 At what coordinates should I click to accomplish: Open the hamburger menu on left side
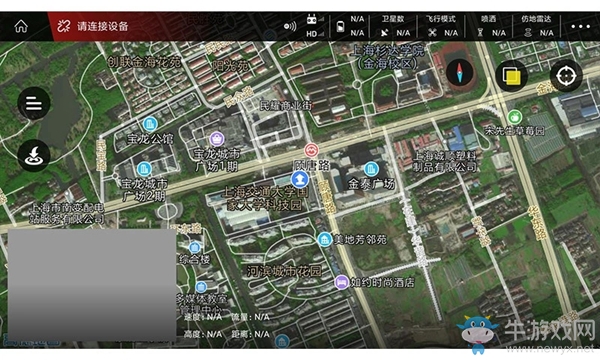[x=34, y=103]
